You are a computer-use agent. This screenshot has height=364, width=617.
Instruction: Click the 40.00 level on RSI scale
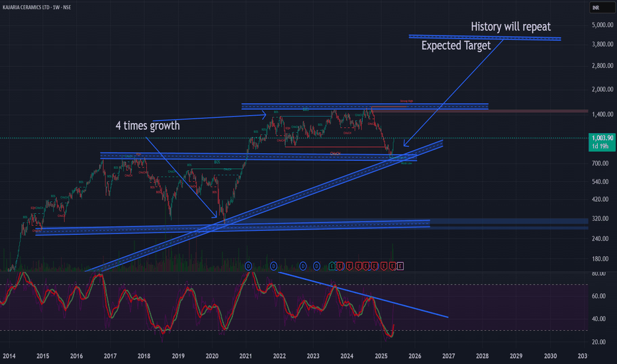pyautogui.click(x=599, y=319)
